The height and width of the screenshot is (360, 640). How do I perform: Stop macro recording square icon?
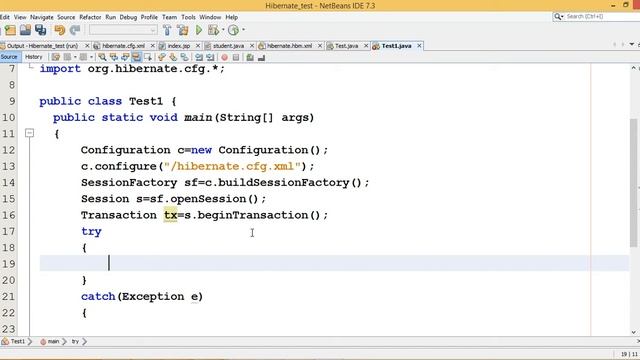(x=236, y=57)
